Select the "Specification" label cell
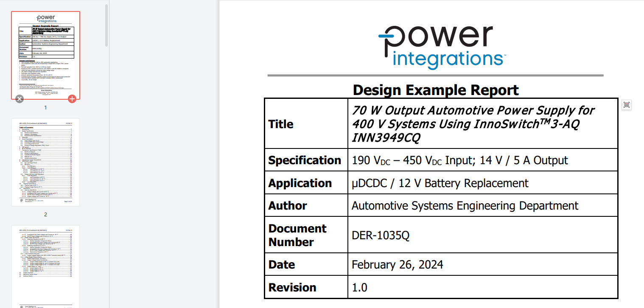Viewport: 644px width, 308px height. pyautogui.click(x=306, y=160)
